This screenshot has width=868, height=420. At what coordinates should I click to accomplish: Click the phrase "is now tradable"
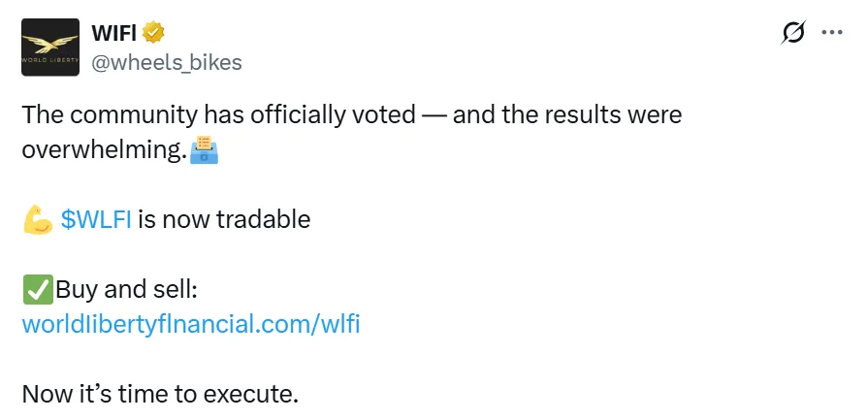tap(224, 219)
